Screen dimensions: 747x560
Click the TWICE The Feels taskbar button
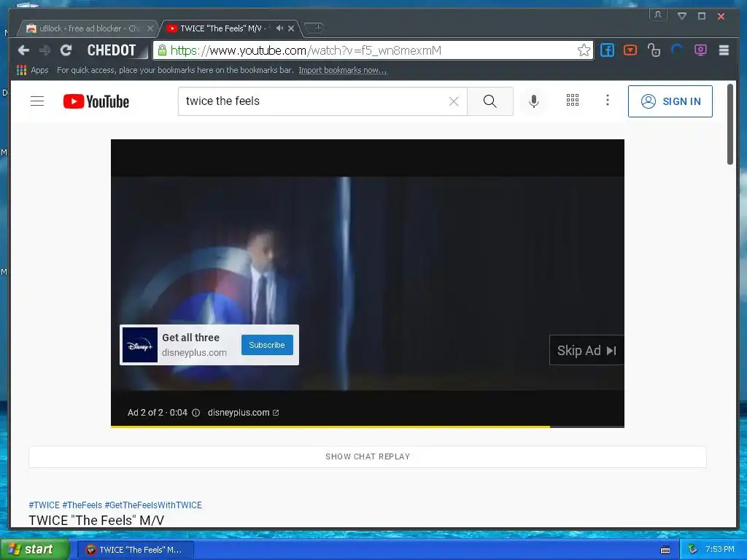click(x=136, y=550)
